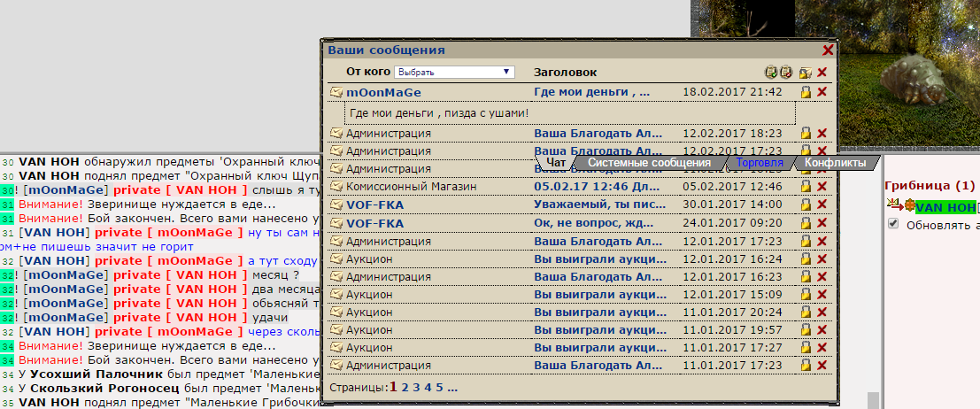Click VAN HOH player name in Грибница list
This screenshot has width=980, height=409.
pos(945,207)
